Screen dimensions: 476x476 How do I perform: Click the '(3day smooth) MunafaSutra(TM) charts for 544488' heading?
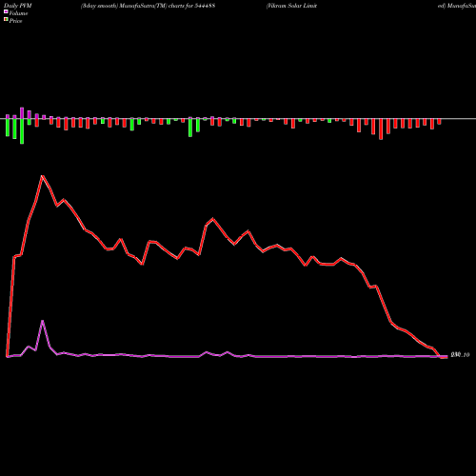148,6
